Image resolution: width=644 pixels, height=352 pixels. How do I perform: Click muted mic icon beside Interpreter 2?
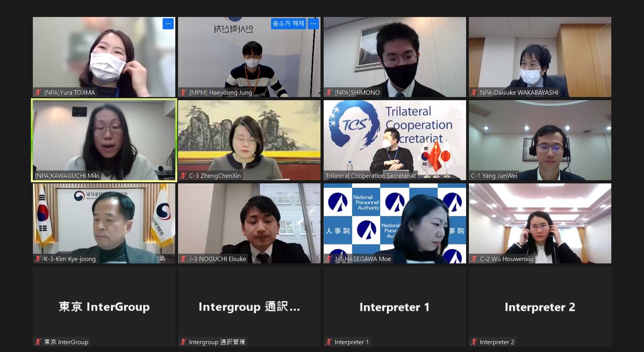click(474, 342)
